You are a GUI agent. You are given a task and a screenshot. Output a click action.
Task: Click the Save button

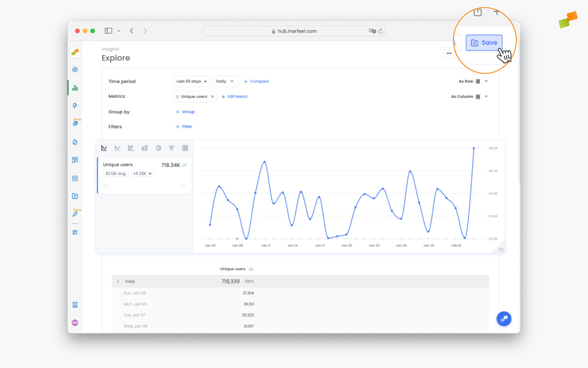click(x=484, y=43)
